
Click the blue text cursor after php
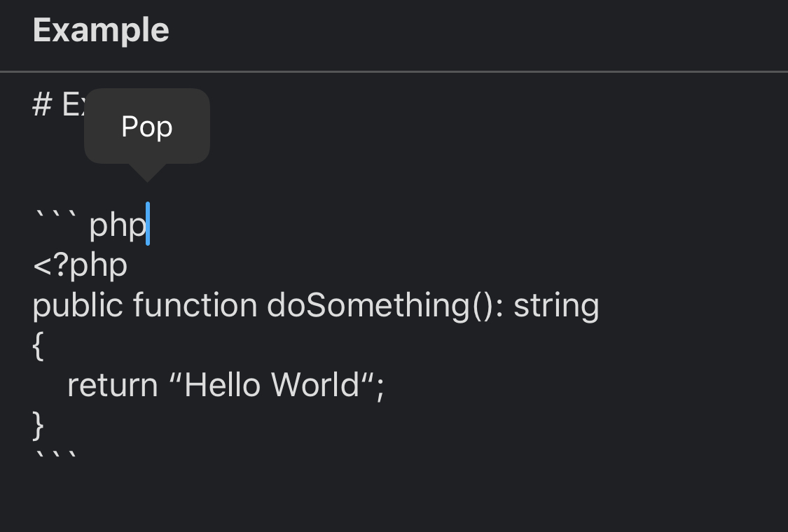(148, 224)
